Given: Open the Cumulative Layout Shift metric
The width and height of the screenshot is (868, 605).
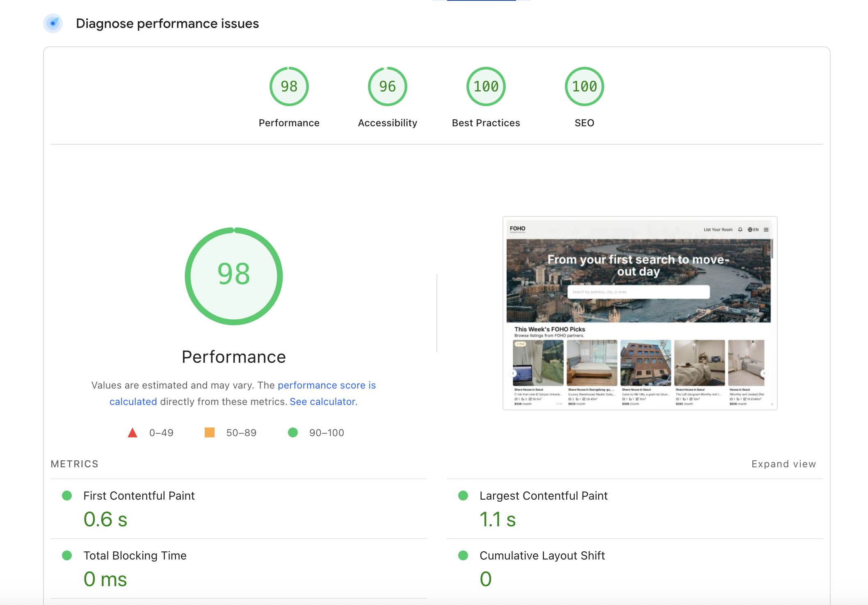Looking at the screenshot, I should (x=542, y=555).
